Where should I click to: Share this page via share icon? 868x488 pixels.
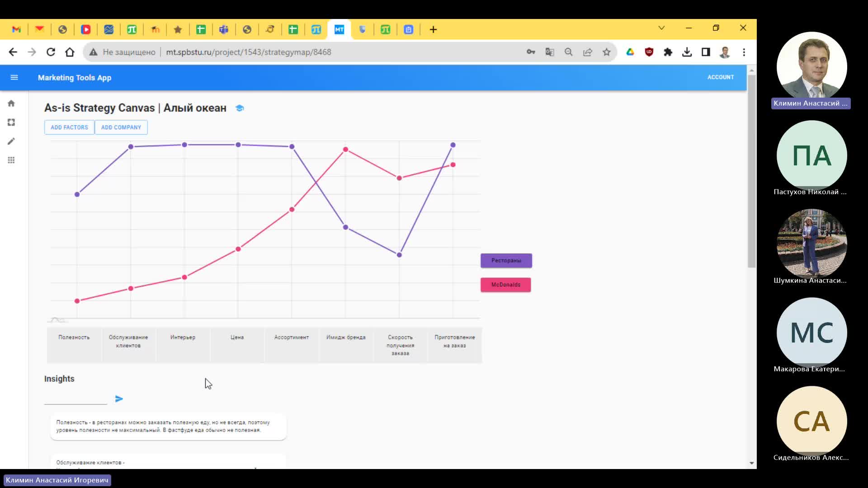588,52
